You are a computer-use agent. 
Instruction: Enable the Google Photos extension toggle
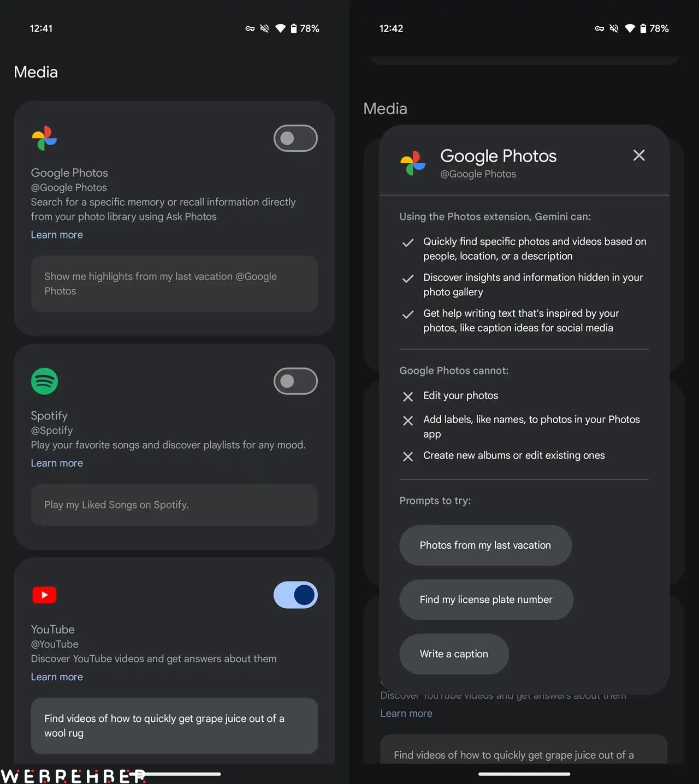tap(295, 138)
